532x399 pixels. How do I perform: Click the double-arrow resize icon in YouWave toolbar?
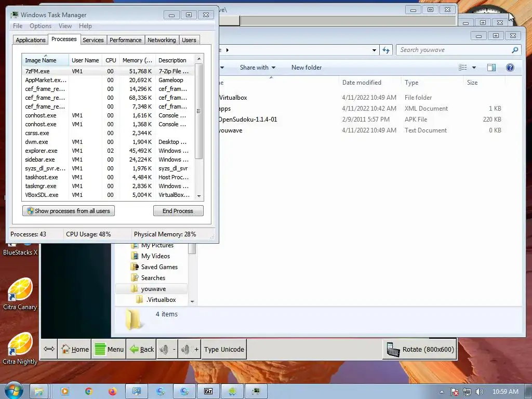coord(49,349)
